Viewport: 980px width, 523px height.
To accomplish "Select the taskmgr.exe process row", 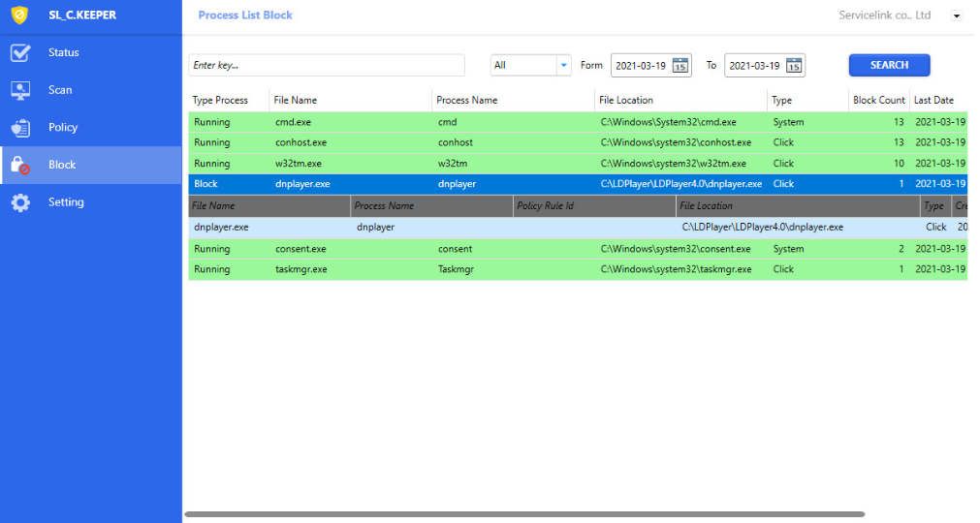I will pos(388,270).
